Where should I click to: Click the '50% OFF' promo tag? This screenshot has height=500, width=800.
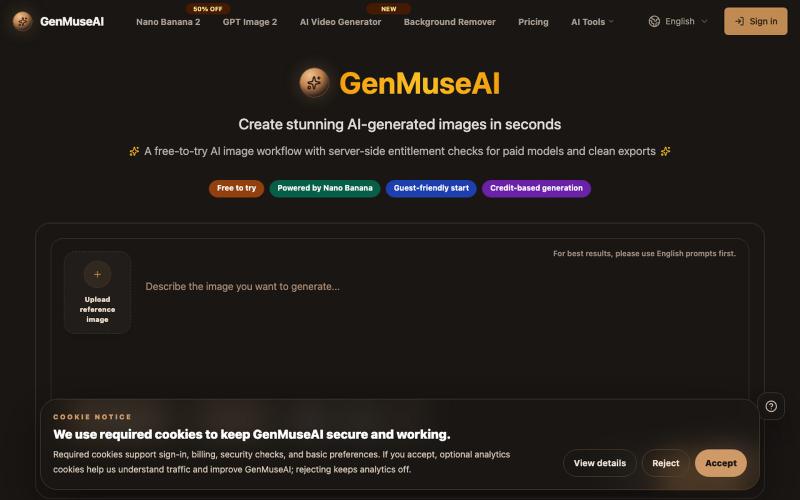click(x=208, y=9)
